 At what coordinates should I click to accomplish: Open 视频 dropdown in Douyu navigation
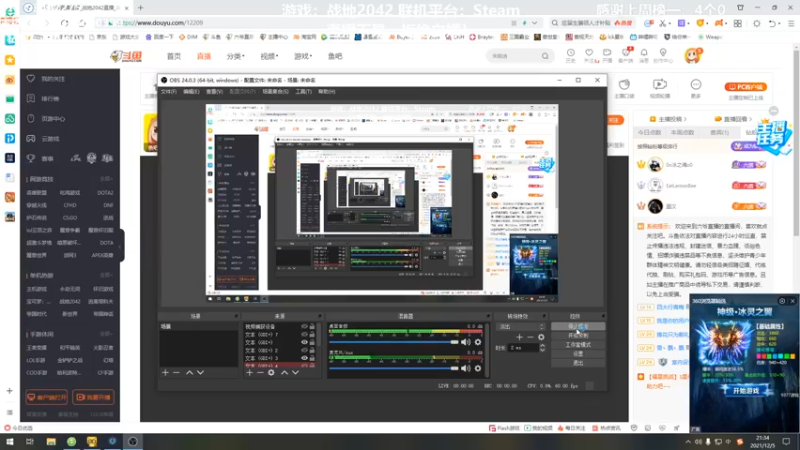point(269,56)
